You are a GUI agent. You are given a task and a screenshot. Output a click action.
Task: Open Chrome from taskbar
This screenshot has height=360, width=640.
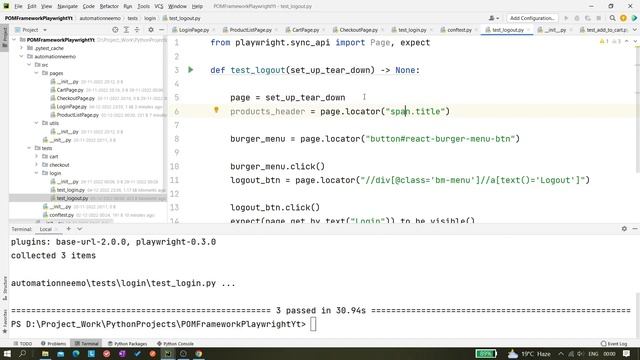pyautogui.click(x=199, y=353)
